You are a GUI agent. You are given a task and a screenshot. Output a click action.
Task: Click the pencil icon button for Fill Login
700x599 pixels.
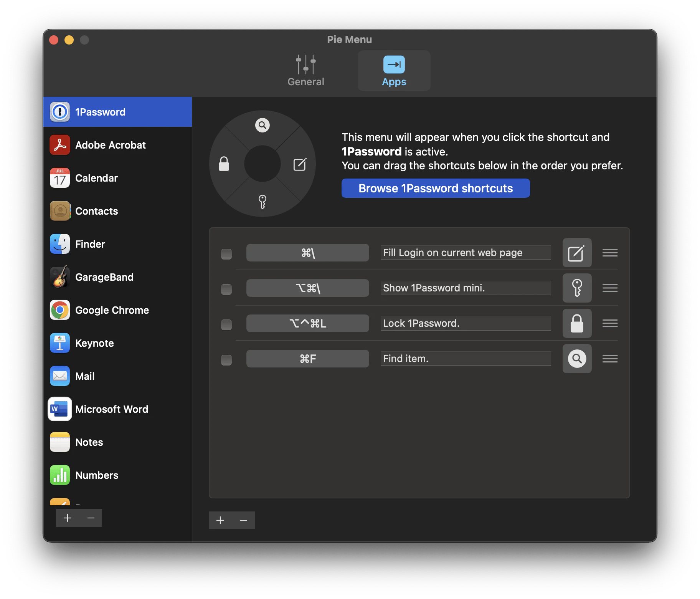pos(576,253)
